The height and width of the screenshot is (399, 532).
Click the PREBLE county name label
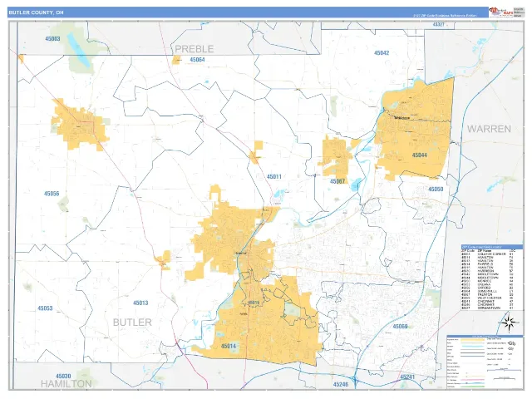[194, 49]
